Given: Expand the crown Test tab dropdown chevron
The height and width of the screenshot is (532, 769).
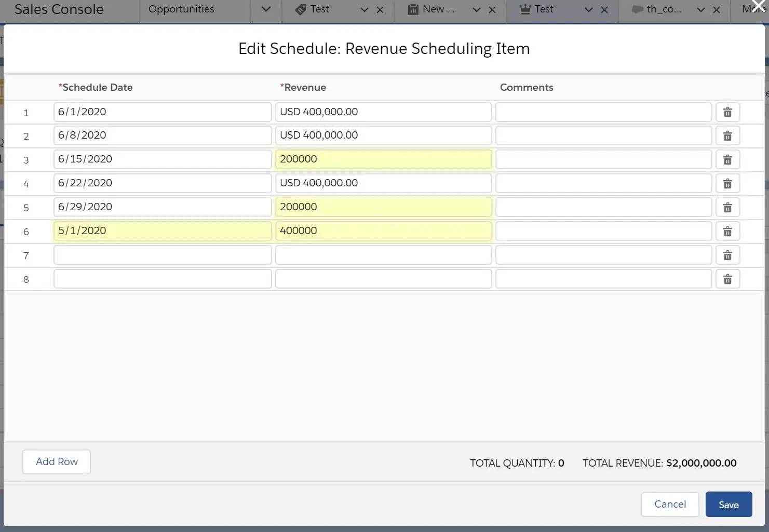Looking at the screenshot, I should click(x=589, y=10).
